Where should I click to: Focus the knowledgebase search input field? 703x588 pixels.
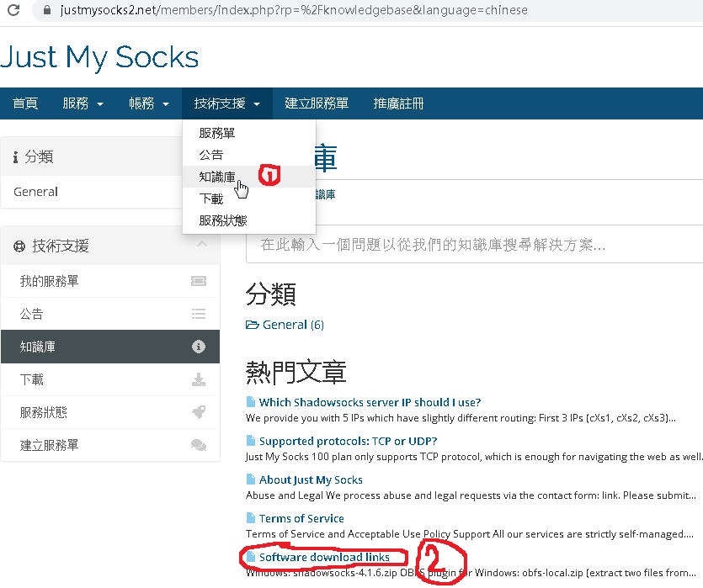coord(474,245)
